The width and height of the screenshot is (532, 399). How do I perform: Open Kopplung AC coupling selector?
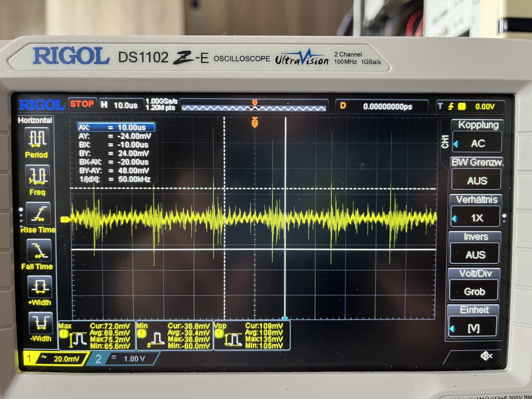coord(477,143)
